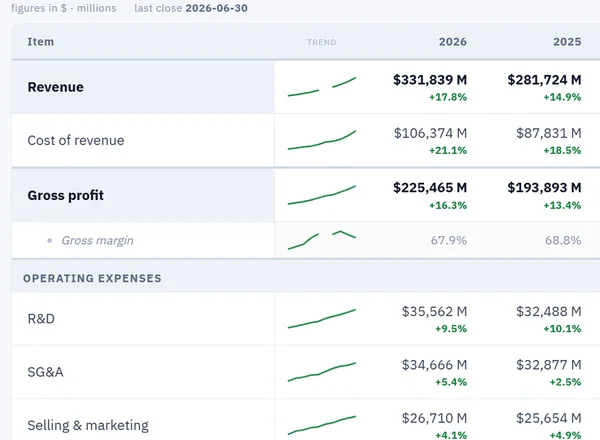The image size is (600, 440).
Task: Click the 68.8% gross margin value
Action: click(x=563, y=240)
